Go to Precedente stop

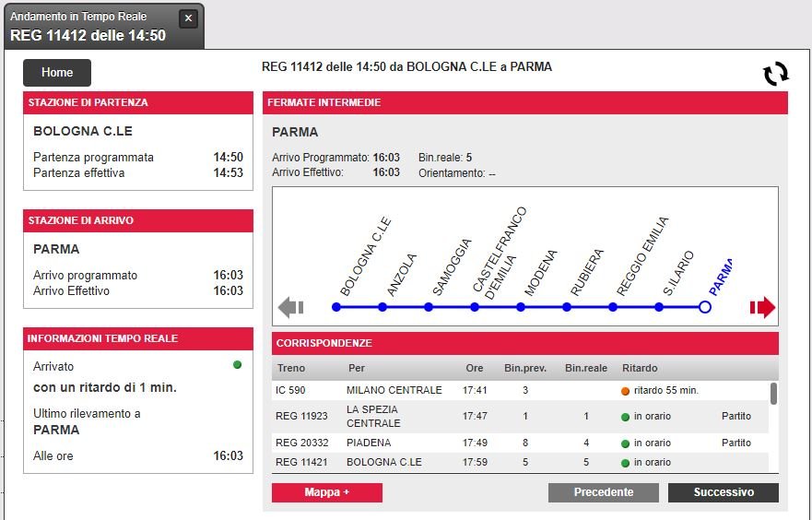point(603,492)
